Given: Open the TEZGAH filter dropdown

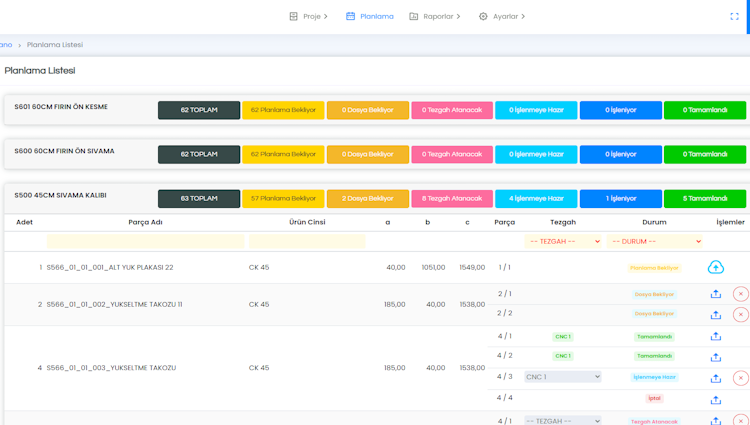Looking at the screenshot, I should point(563,241).
